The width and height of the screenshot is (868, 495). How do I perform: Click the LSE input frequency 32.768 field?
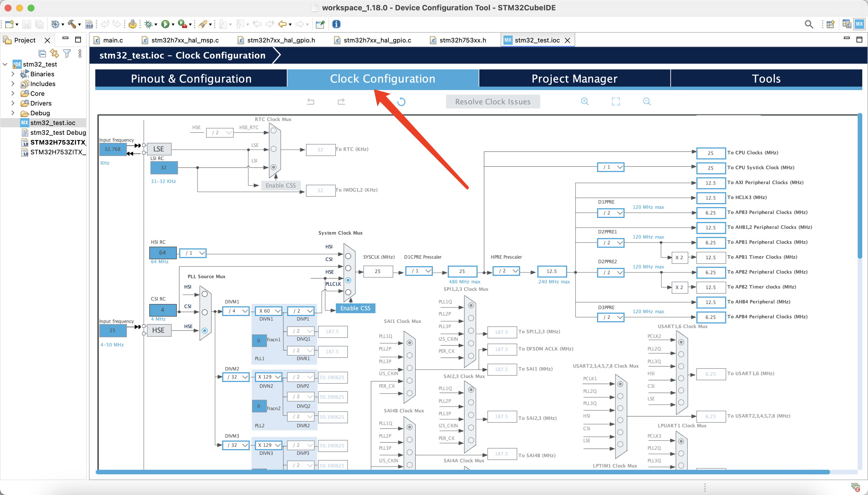[x=113, y=149]
